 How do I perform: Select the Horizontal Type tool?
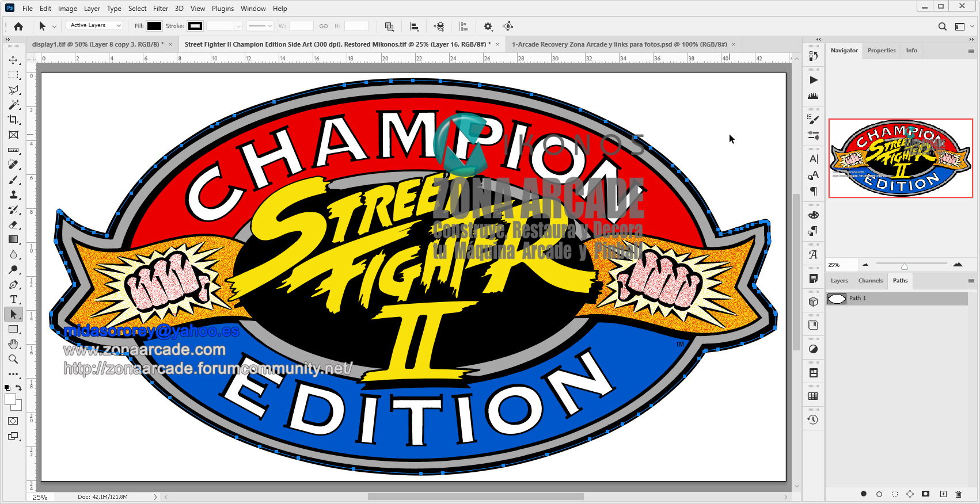click(13, 300)
